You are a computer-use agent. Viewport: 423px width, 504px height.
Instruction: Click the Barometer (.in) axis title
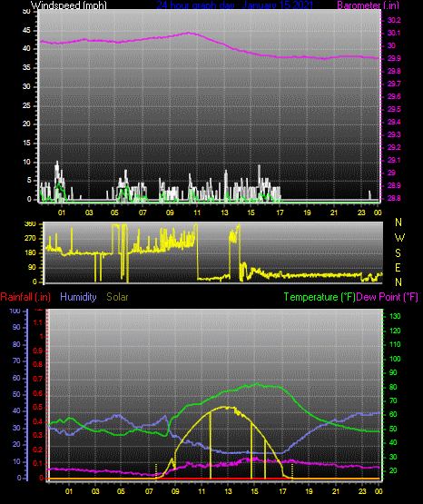point(368,5)
